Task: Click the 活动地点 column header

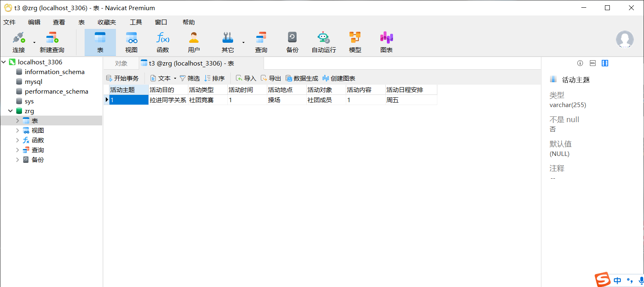Action: coord(286,90)
